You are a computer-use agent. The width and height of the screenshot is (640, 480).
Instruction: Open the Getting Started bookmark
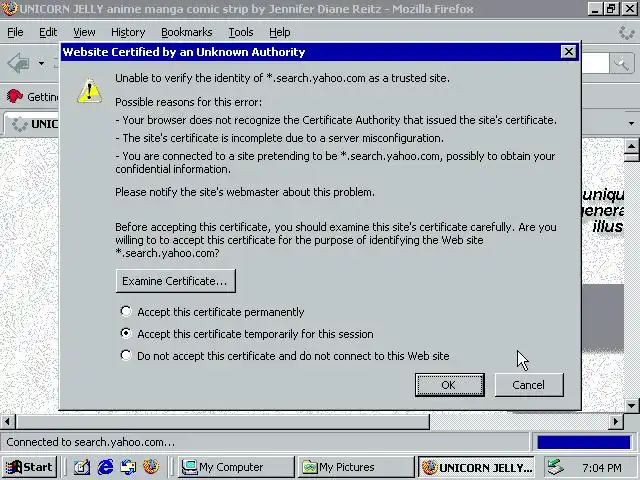tap(33, 97)
